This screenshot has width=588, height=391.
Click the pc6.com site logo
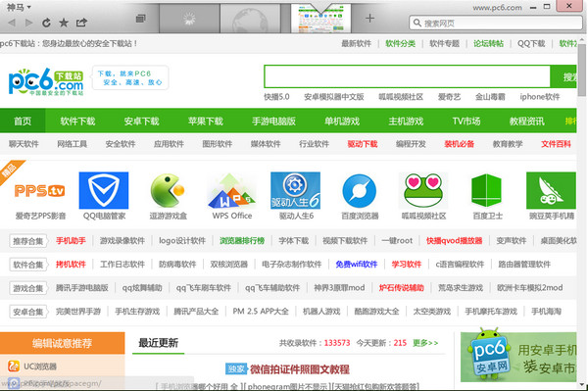pos(46,81)
